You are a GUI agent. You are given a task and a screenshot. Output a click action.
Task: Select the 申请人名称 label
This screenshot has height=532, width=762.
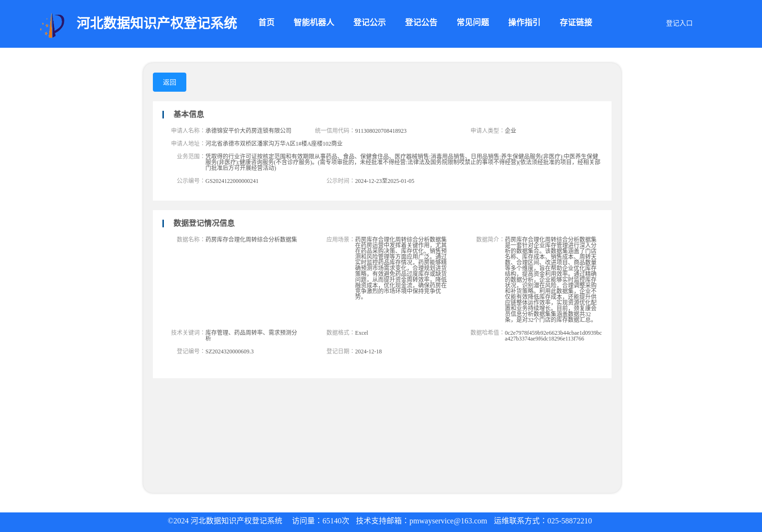pyautogui.click(x=187, y=130)
